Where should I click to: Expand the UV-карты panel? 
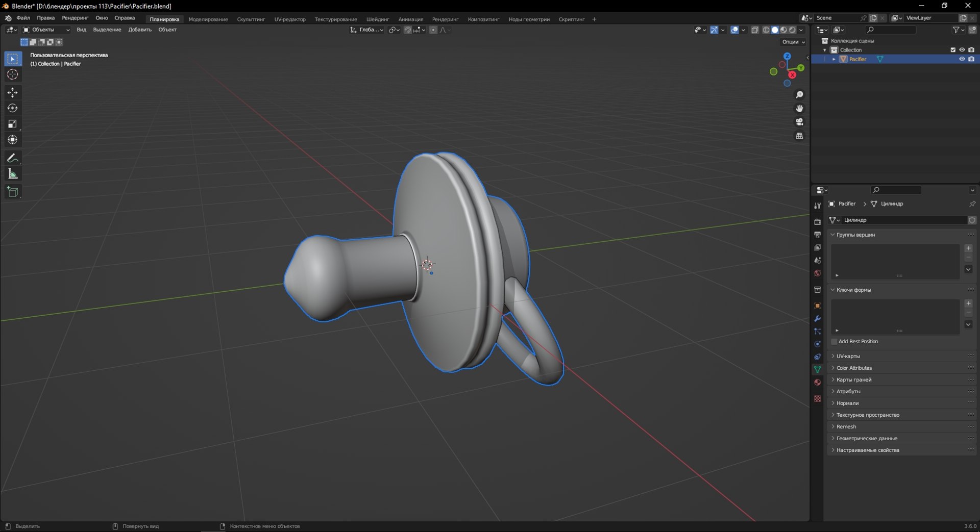click(x=901, y=356)
